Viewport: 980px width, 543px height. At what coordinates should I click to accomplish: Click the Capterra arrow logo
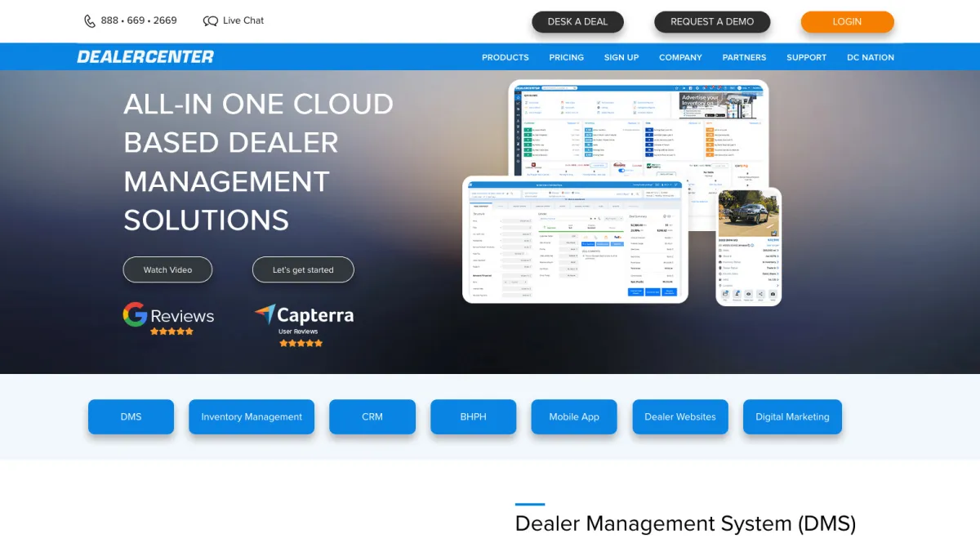pos(304,315)
